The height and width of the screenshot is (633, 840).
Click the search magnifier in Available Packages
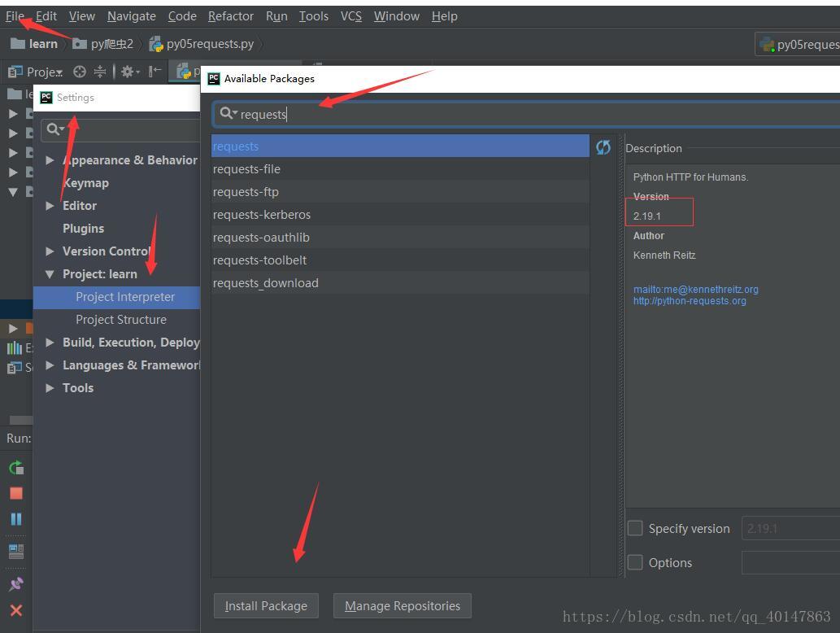coord(228,114)
